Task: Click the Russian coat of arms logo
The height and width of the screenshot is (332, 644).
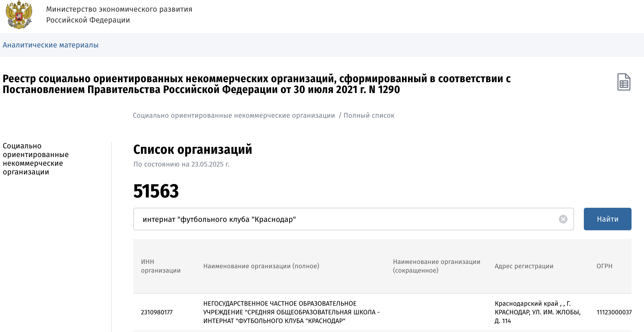Action: click(x=19, y=15)
